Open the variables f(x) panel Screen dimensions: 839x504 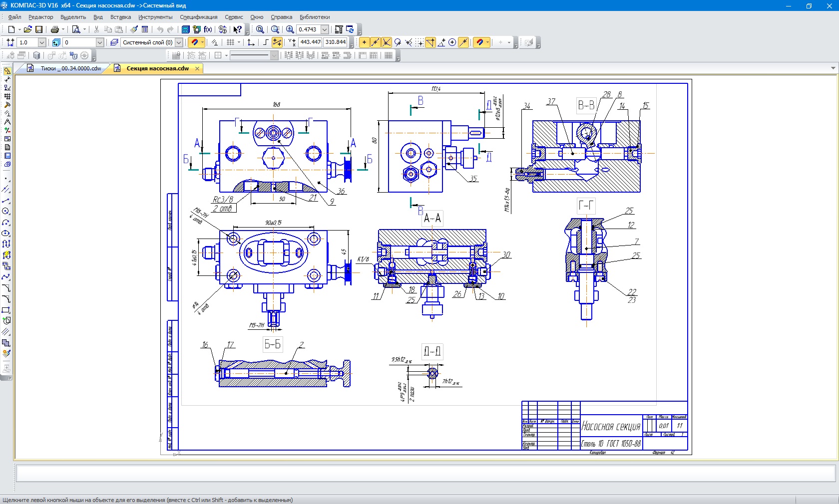click(208, 29)
